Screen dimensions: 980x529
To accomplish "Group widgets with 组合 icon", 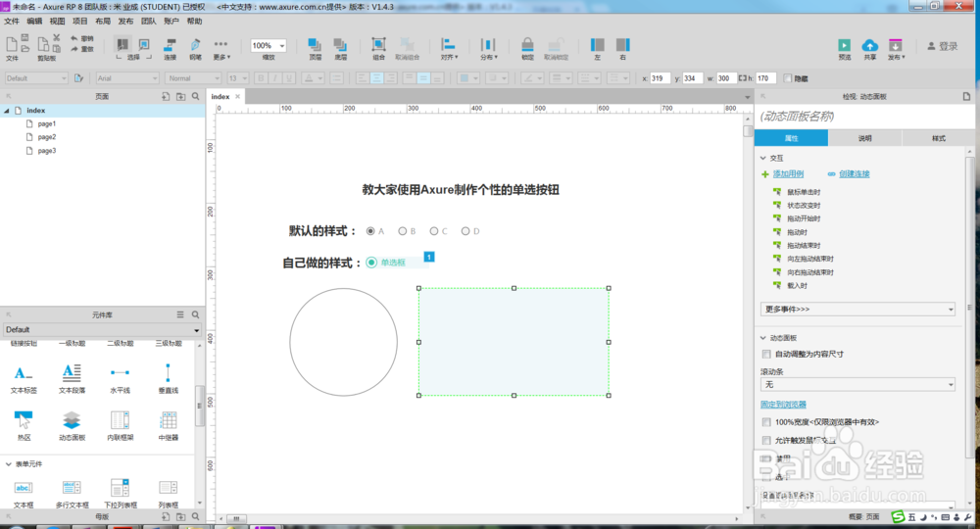I will [x=378, y=44].
